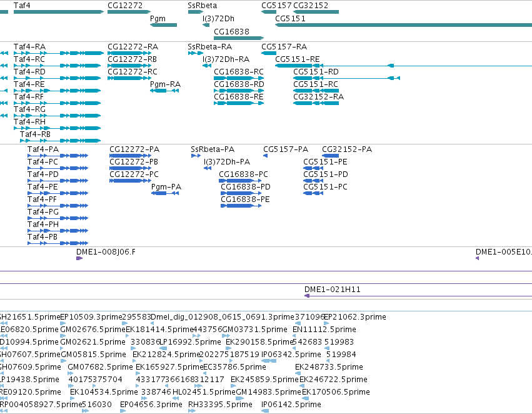
Task: Select the EC35786.5prime insertion
Action: pyautogui.click(x=204, y=373)
